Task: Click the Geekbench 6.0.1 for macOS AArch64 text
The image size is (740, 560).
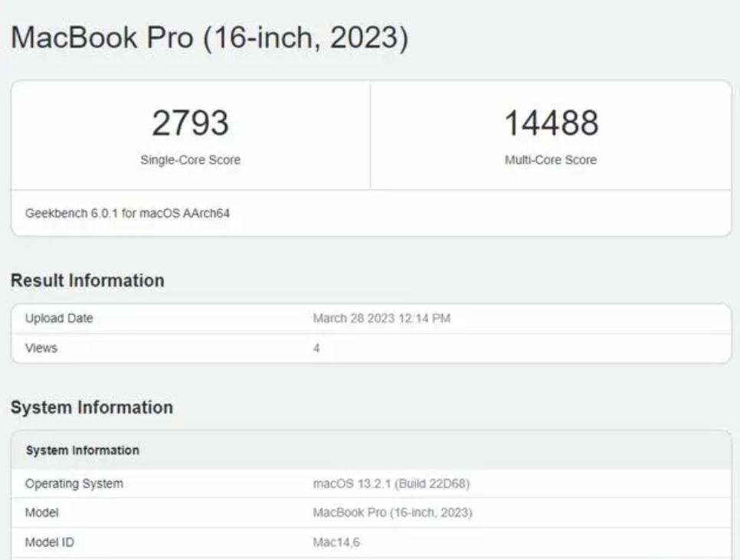Action: (127, 213)
